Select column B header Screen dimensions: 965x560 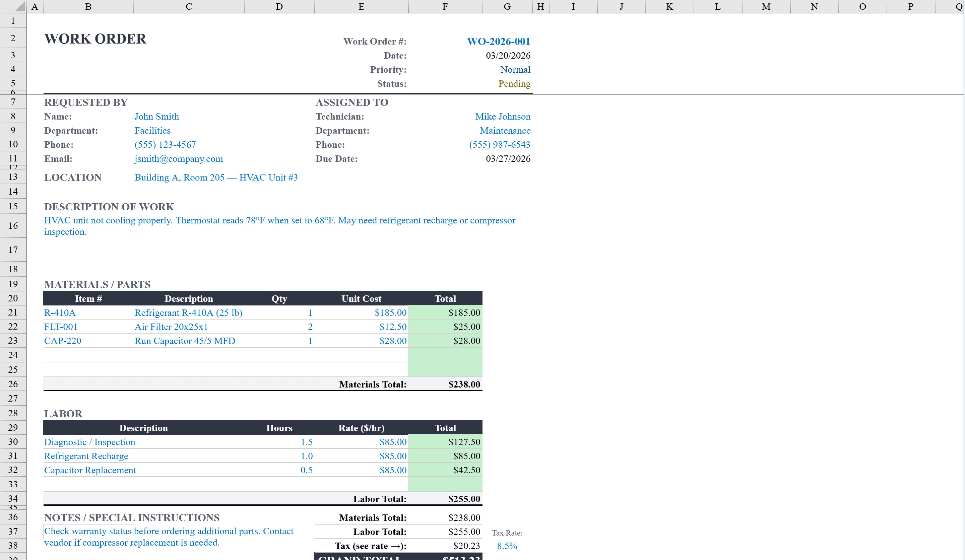tap(88, 6)
